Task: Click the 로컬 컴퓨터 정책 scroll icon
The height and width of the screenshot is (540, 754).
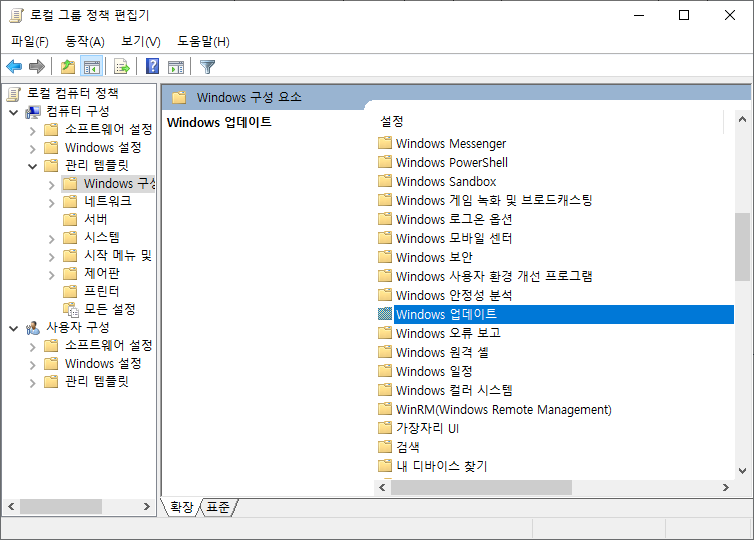Action: (x=14, y=94)
